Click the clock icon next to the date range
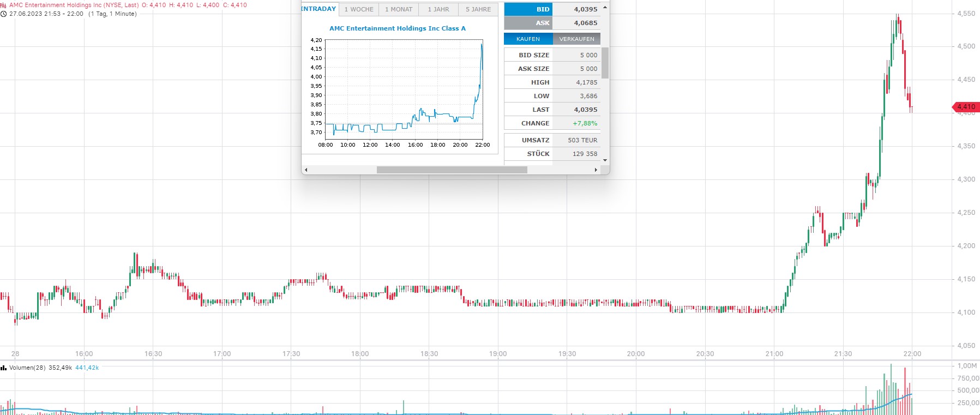This screenshot has height=415, width=980. 3,14
